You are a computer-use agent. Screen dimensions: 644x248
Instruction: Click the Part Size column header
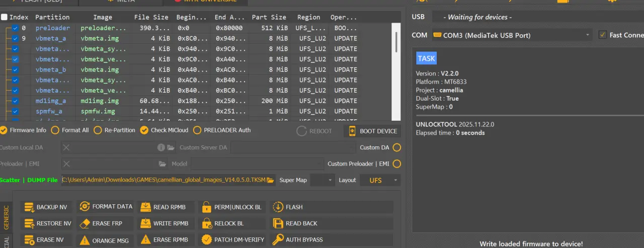click(269, 17)
